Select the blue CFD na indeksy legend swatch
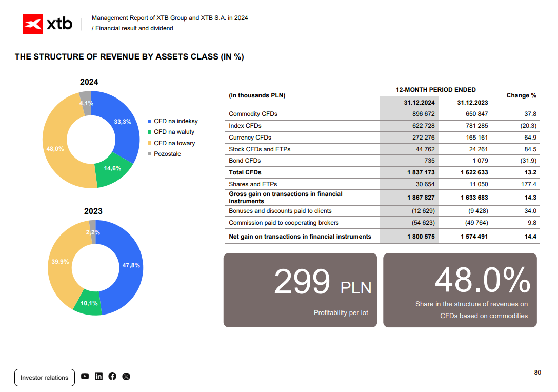The image size is (558, 392). tap(149, 122)
